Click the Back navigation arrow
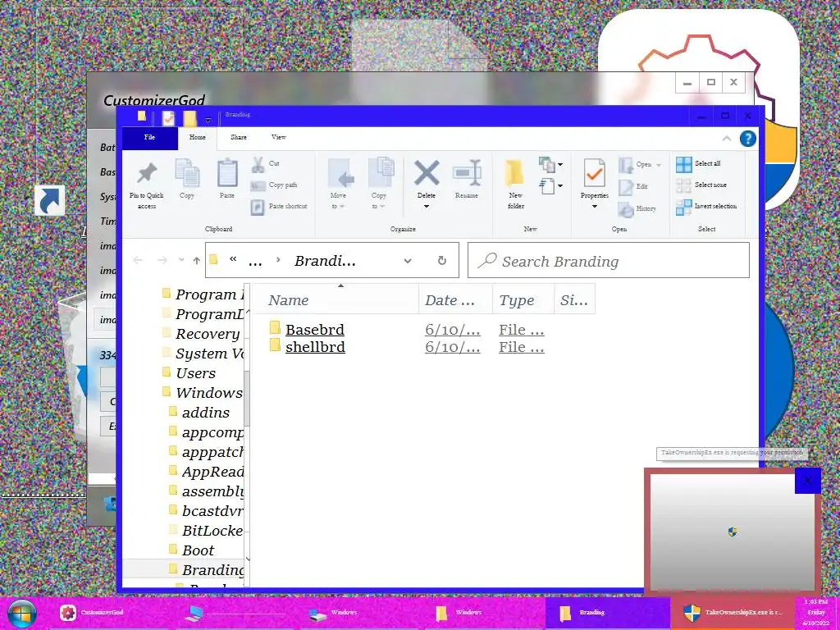Screen dimensions: 840x630 point(138,260)
